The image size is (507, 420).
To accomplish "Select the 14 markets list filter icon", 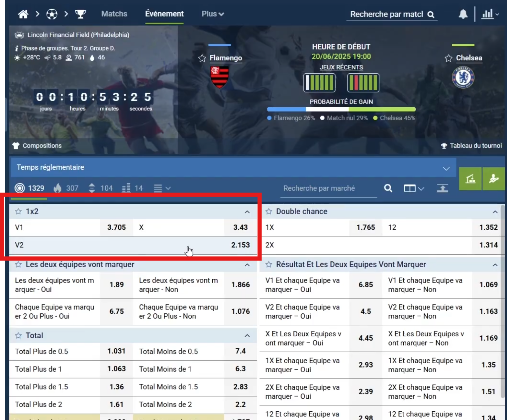I will point(126,188).
